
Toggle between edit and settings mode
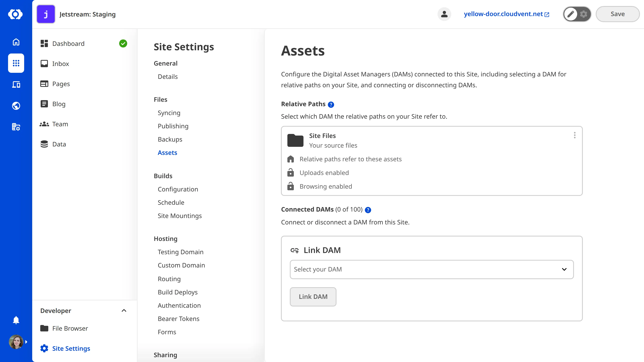pos(577,14)
